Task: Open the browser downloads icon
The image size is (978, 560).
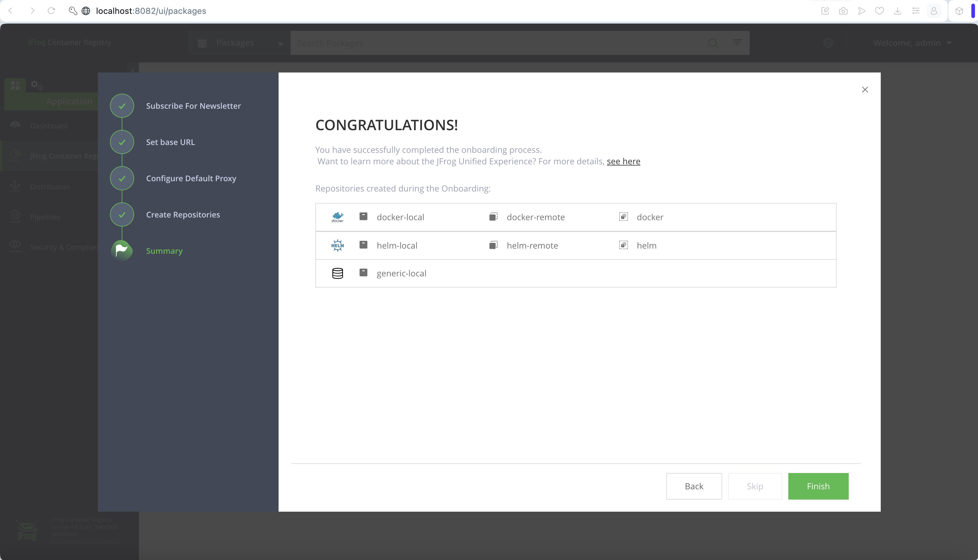Action: [897, 11]
